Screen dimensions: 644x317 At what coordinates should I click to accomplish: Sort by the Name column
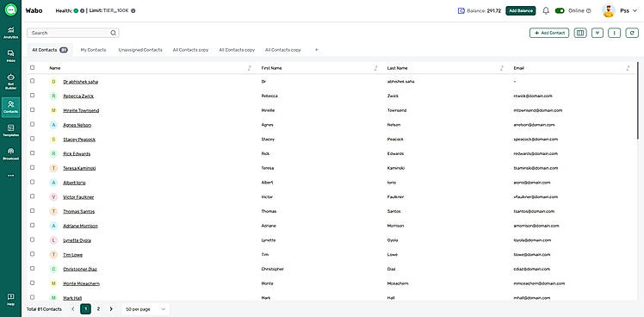tap(250, 68)
